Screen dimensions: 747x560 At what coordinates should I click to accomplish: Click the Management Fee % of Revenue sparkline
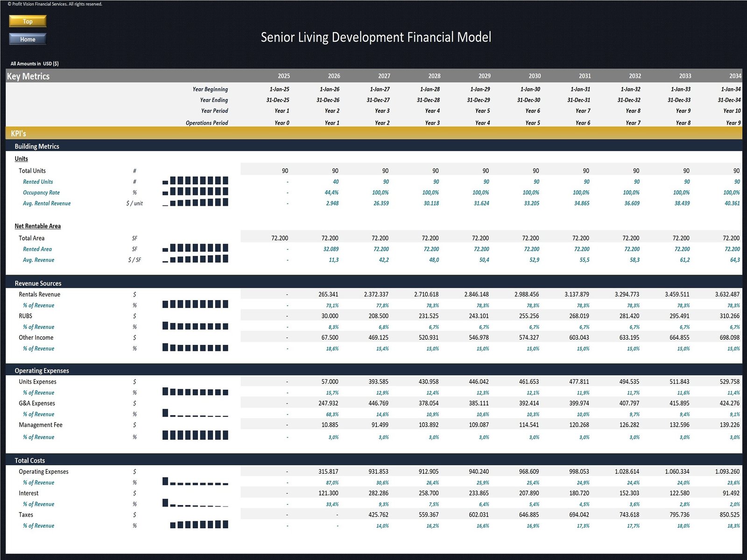point(195,435)
